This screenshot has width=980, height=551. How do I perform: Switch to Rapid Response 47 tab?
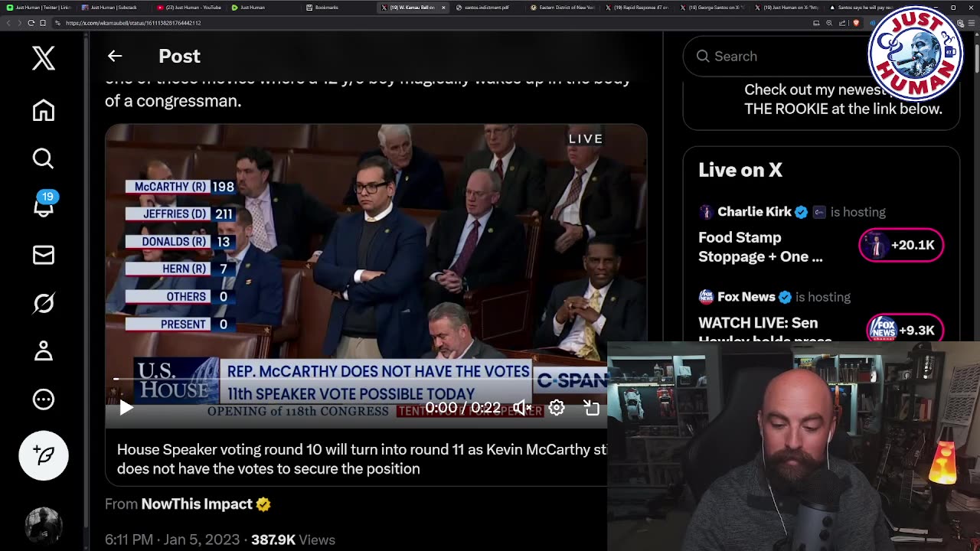tap(637, 8)
